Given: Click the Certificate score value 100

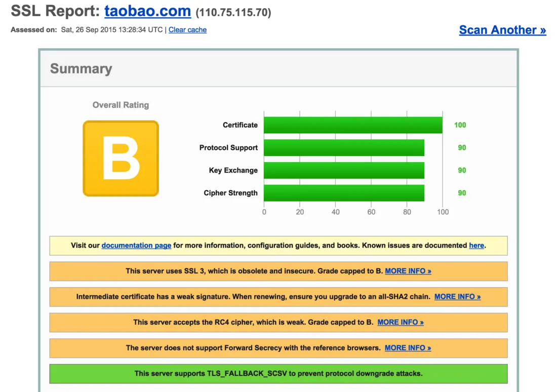Looking at the screenshot, I should (x=460, y=125).
